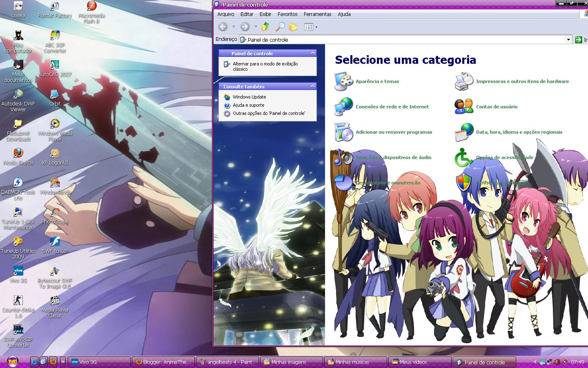
Task: Select TuneUp Utilities 2009 desktop icon
Action: pos(18,248)
